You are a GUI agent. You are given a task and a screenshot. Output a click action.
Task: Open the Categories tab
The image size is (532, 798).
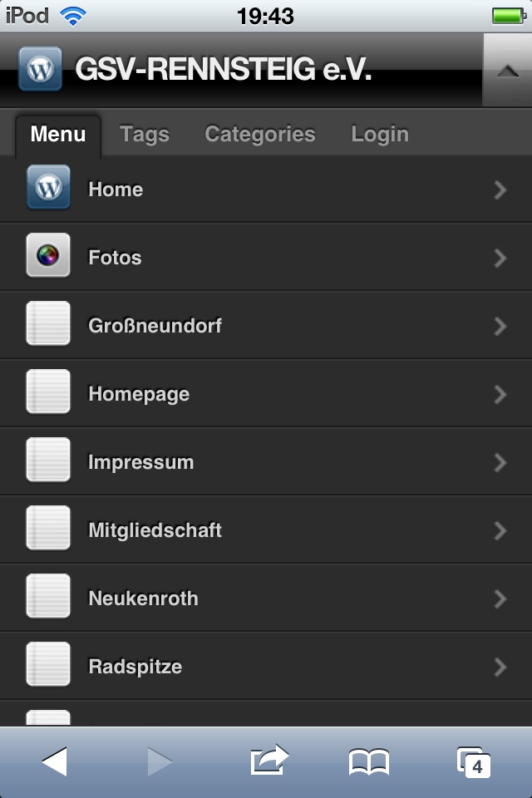point(260,135)
